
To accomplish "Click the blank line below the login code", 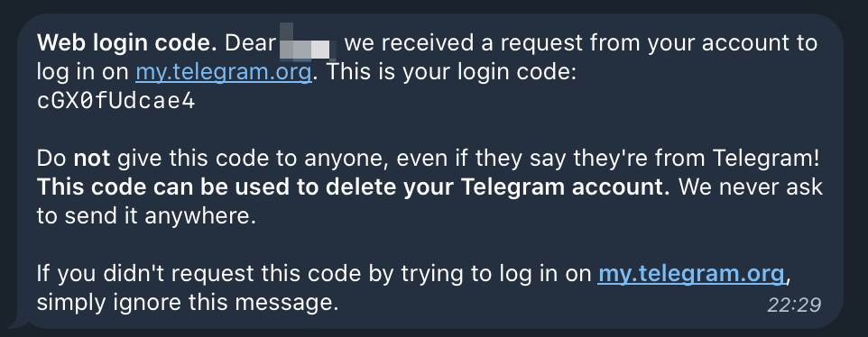I will (387, 131).
